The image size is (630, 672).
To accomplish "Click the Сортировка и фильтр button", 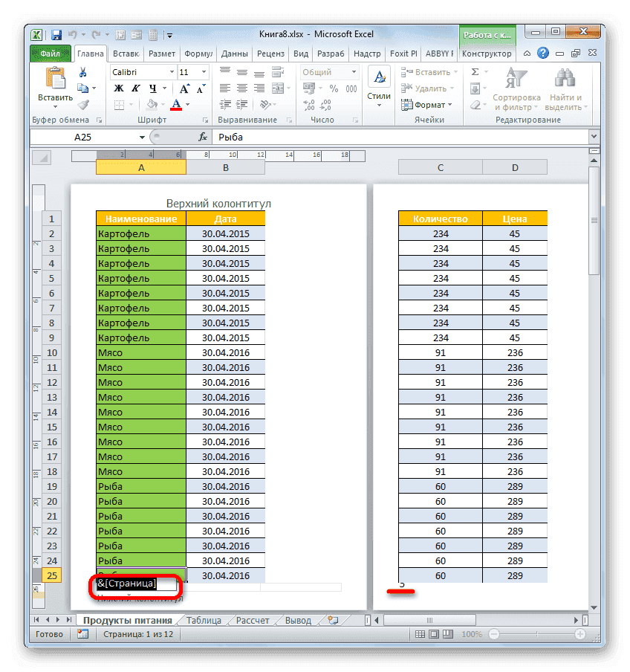I will point(516,91).
